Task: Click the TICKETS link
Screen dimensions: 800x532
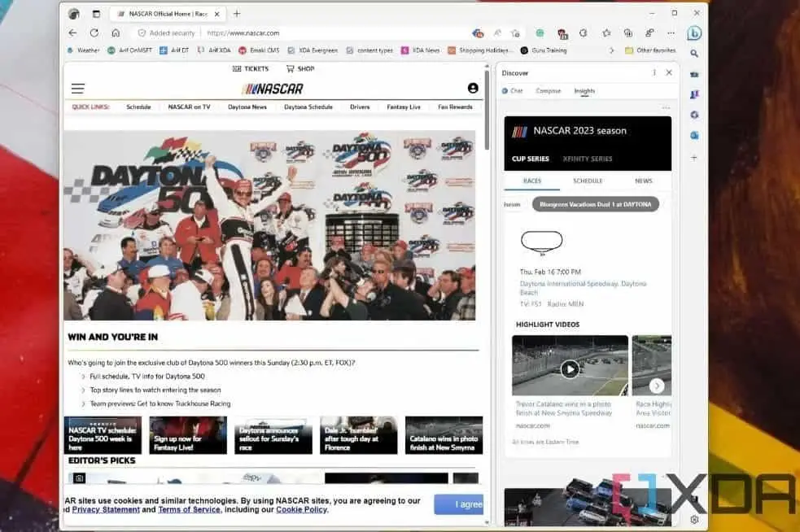Action: tap(251, 69)
